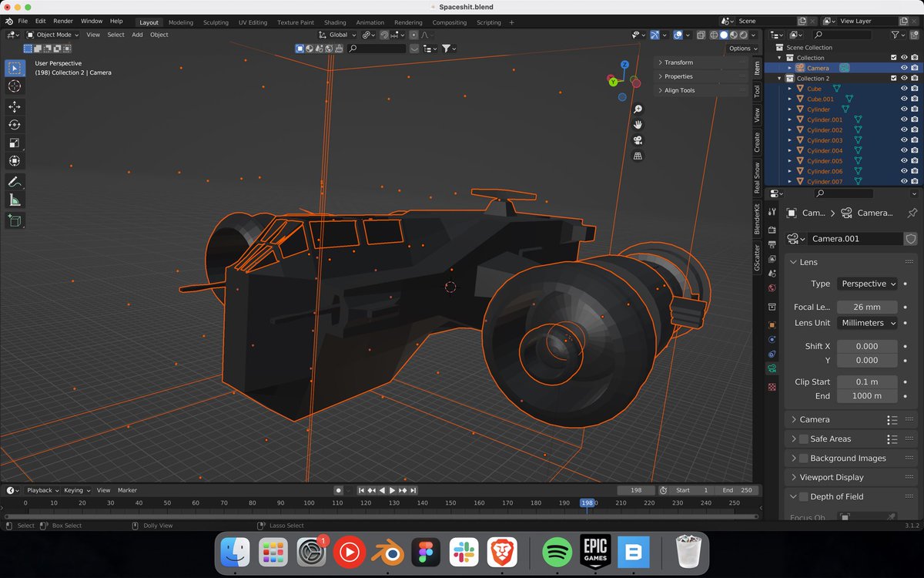Viewport: 924px width, 578px height.
Task: Open the Texture properties tab icon
Action: click(x=772, y=387)
